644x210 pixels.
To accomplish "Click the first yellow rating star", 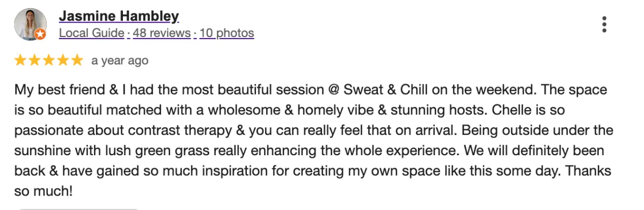I will pos(20,60).
